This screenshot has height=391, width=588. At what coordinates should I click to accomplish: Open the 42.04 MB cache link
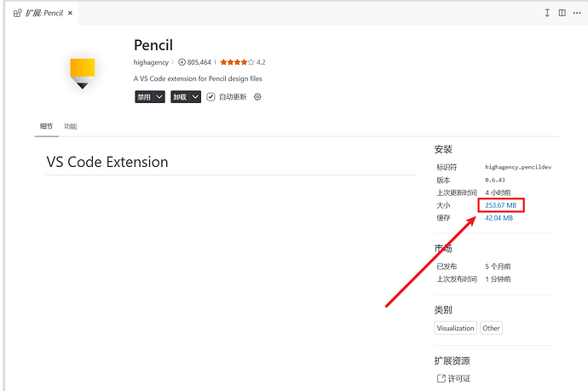(499, 218)
